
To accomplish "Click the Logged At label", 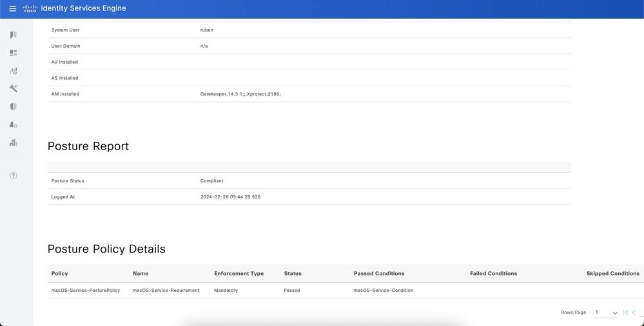I will coord(63,197).
